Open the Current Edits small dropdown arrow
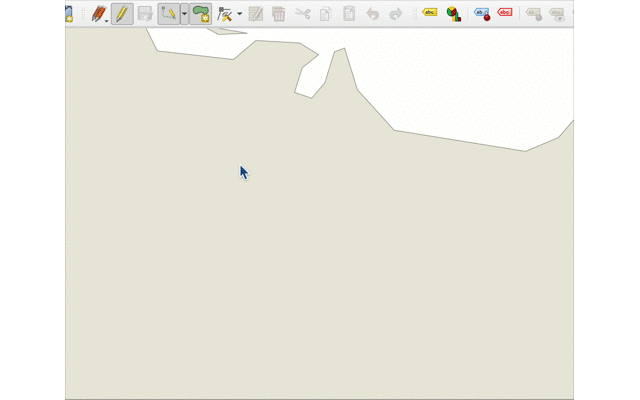The height and width of the screenshot is (400, 640). point(107,21)
